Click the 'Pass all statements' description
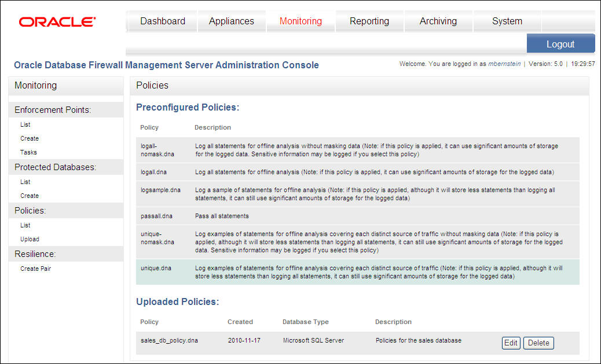Image resolution: width=601 pixels, height=364 pixels. pyautogui.click(x=222, y=216)
